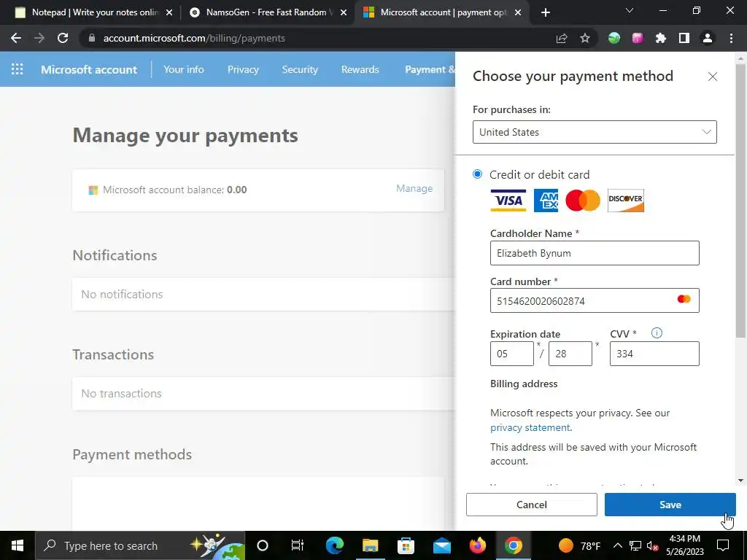
Task: Click the Save button
Action: point(670,505)
